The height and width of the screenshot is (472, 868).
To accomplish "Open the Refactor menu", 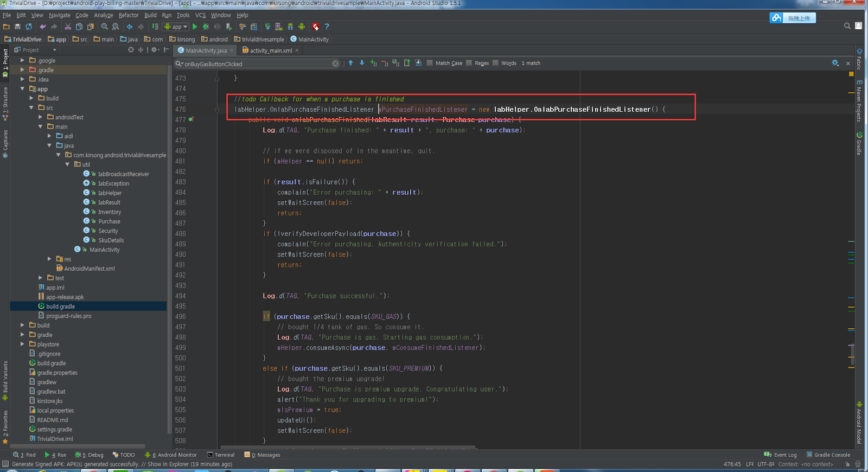I will [129, 15].
